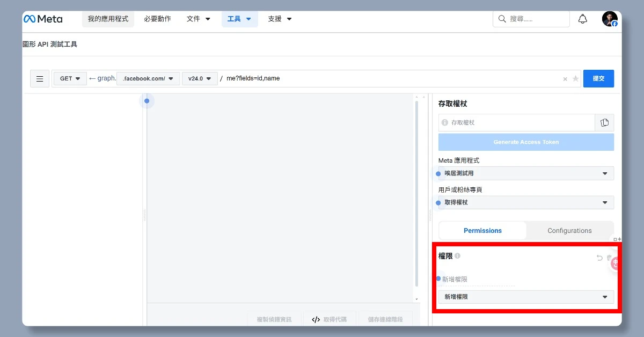Viewport: 644px width, 337px height.
Task: Open the user profile avatar
Action: pyautogui.click(x=610, y=19)
